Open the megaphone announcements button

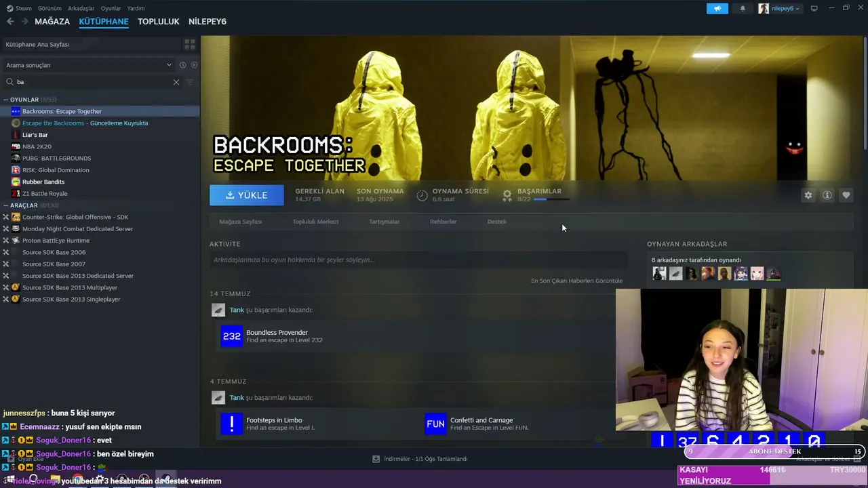click(717, 8)
